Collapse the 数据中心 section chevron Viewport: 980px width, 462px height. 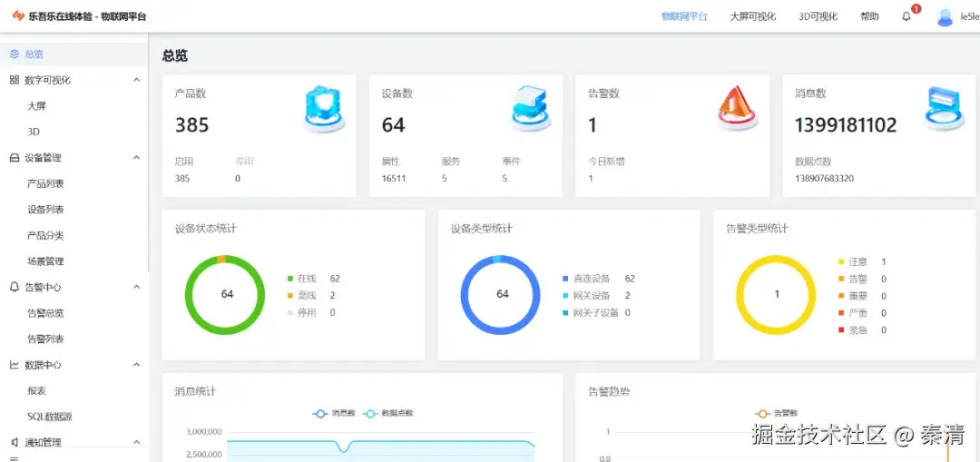[x=137, y=365]
